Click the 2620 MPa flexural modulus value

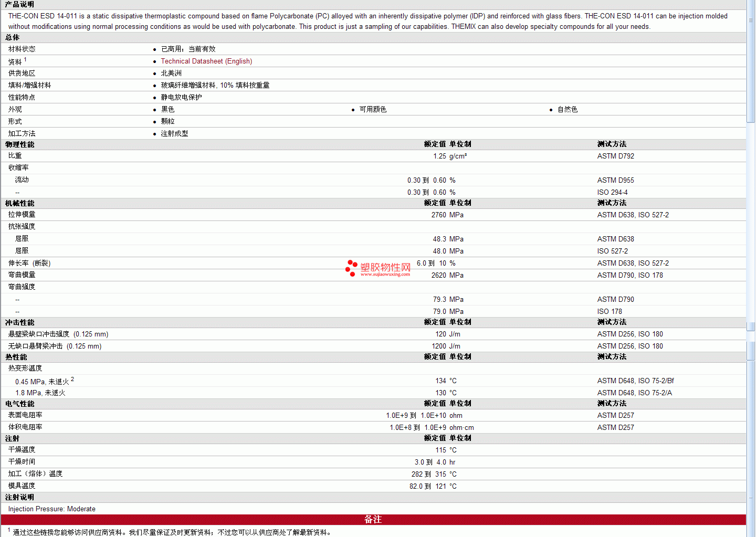(x=447, y=275)
